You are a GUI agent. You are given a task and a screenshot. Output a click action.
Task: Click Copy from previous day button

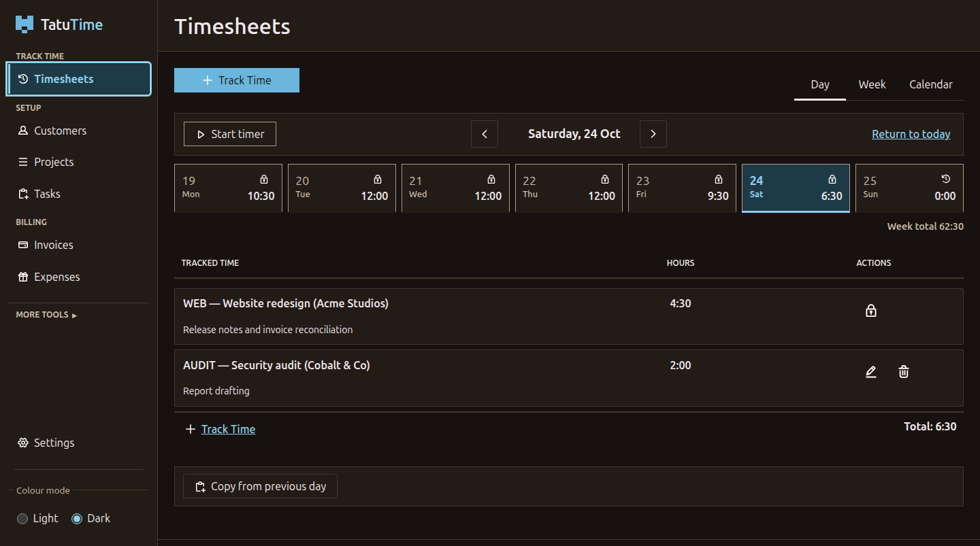coord(260,486)
